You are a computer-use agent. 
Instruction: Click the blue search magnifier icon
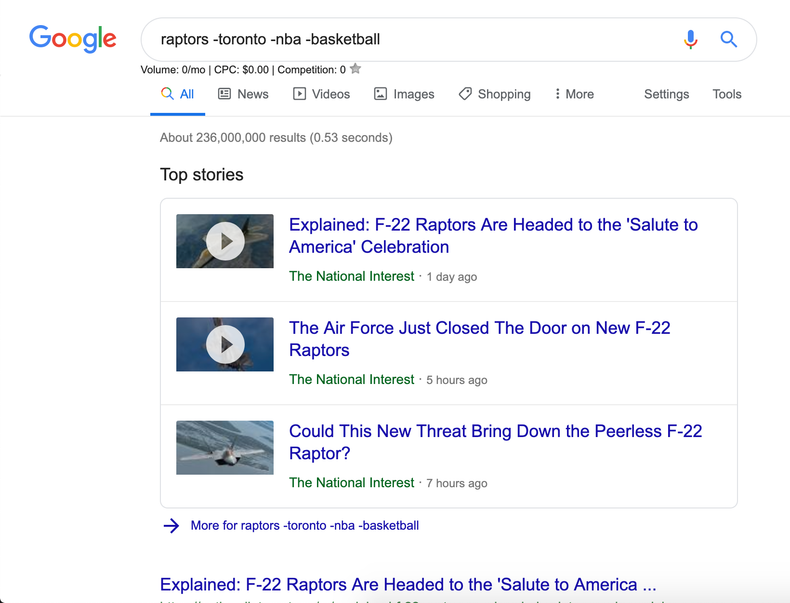point(729,40)
